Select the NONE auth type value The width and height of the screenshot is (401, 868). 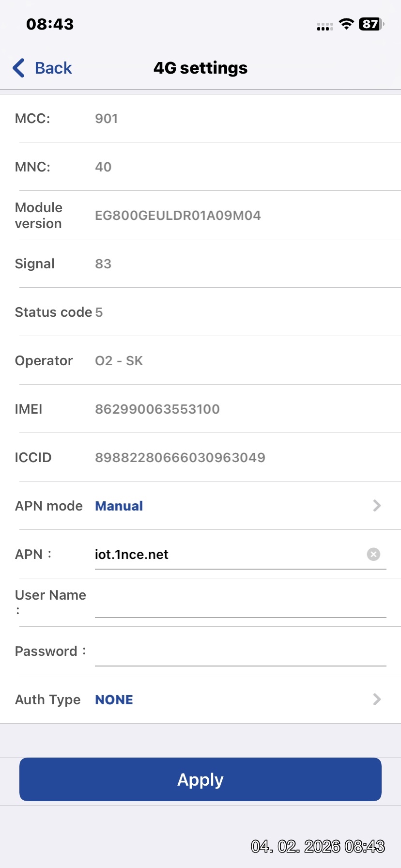tap(114, 699)
